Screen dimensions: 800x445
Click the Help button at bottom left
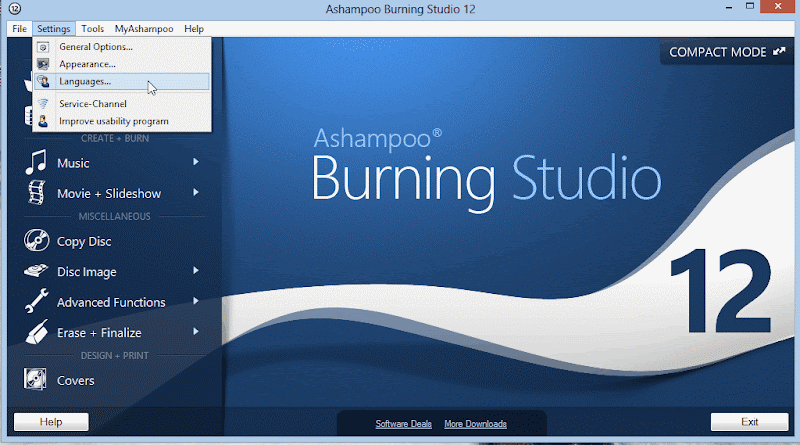(51, 422)
